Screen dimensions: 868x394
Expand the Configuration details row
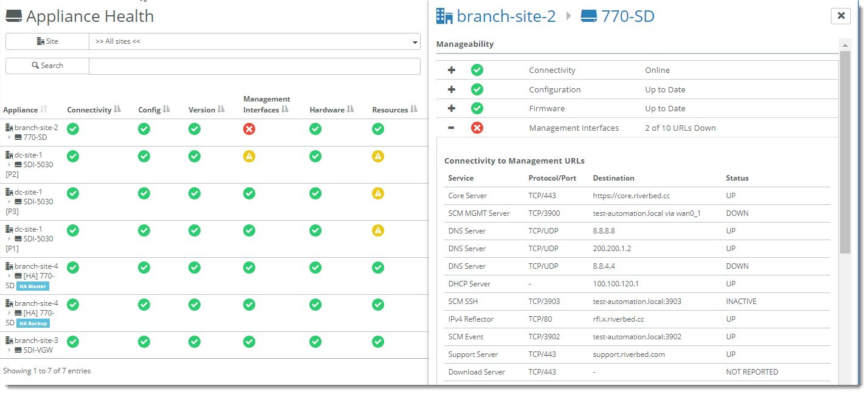[452, 89]
